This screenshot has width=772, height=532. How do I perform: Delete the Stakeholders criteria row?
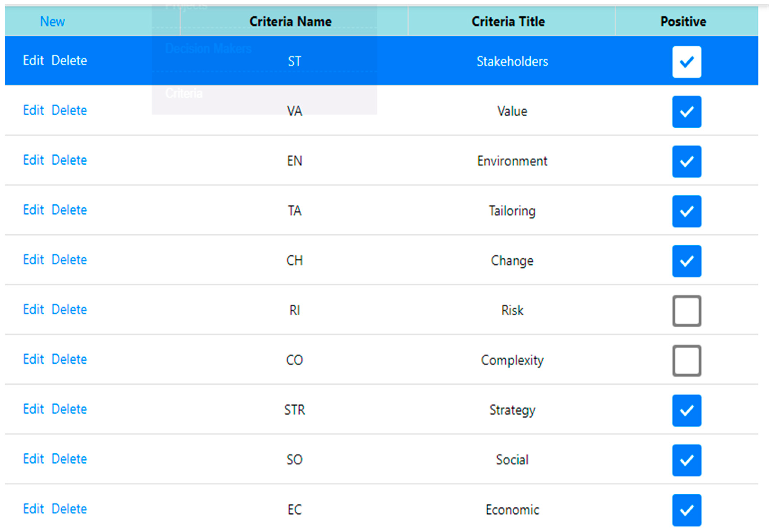pyautogui.click(x=69, y=61)
